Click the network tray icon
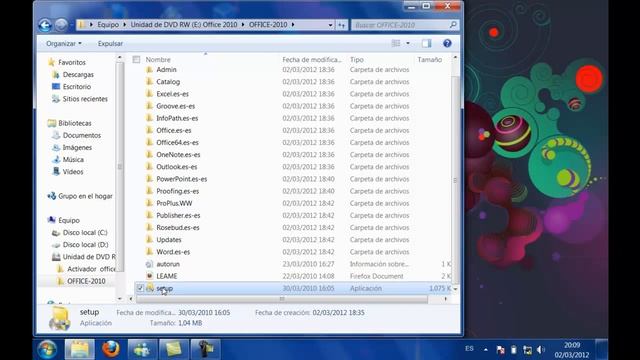Viewport: 640px width, 360px height. tap(527, 350)
